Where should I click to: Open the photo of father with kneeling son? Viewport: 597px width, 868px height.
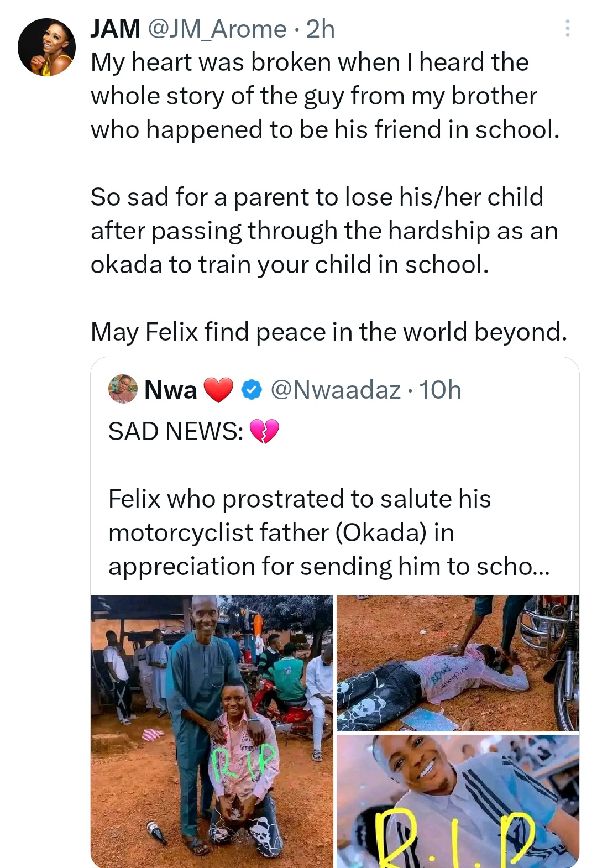tap(212, 731)
